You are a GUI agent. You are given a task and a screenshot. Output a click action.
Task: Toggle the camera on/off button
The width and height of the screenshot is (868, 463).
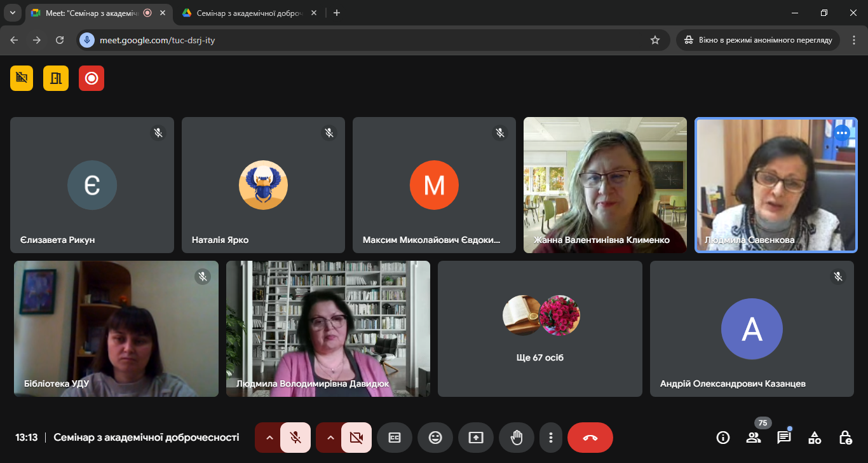click(356, 438)
